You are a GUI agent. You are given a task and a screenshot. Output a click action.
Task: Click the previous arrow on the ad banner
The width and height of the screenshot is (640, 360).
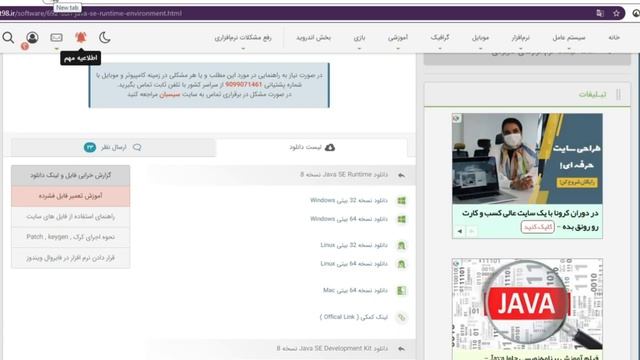(x=460, y=231)
